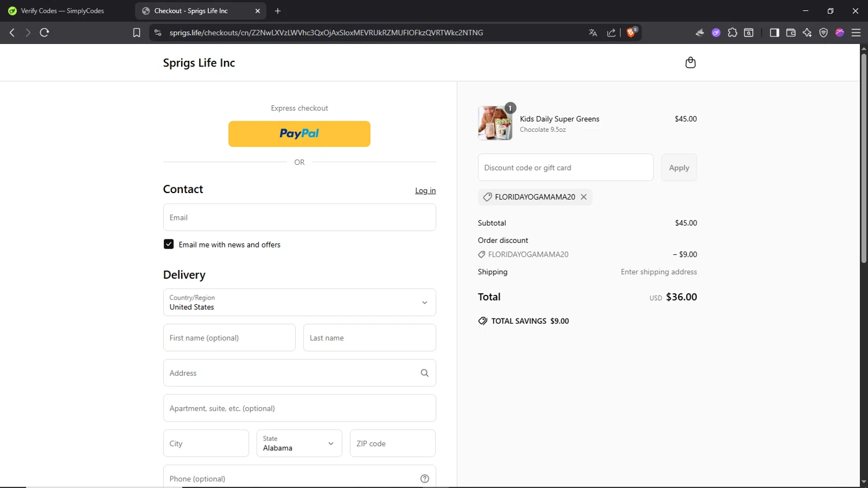Uncheck Email me with news and offers
Viewport: 868px width, 488px height.
click(168, 244)
